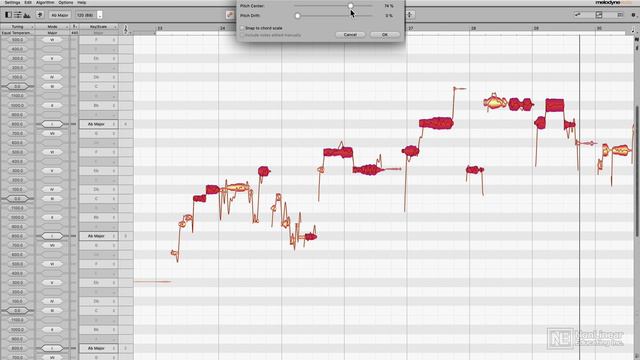
Task: Open the settings gear icon at top right
Action: pyautogui.click(x=634, y=15)
